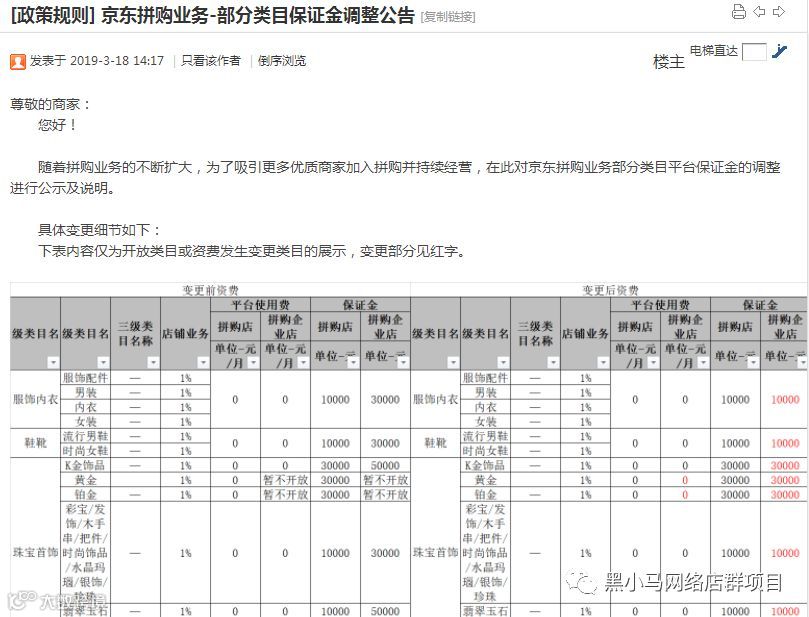Click the greeting text 尊敬的商家：
The image size is (809, 617).
[x=51, y=104]
